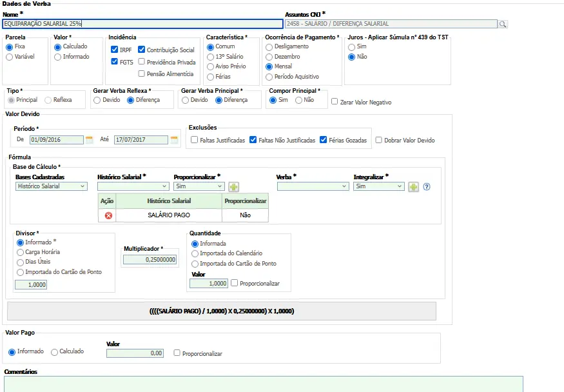Click the Assuntos CNJ search magnifier icon
564x392 pixels.
click(503, 24)
